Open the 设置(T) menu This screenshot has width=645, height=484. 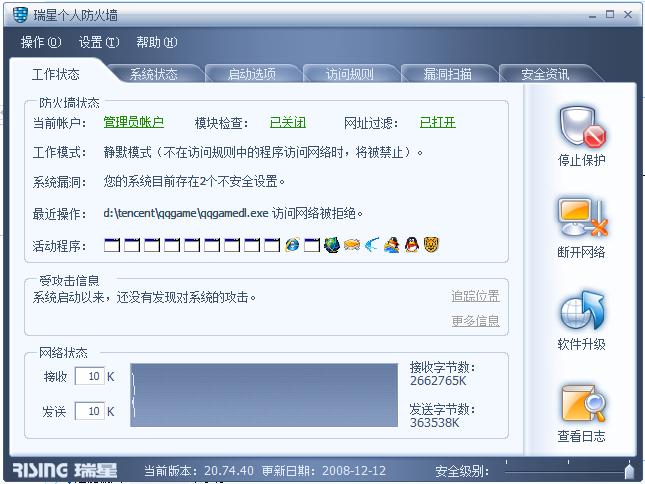click(x=99, y=42)
